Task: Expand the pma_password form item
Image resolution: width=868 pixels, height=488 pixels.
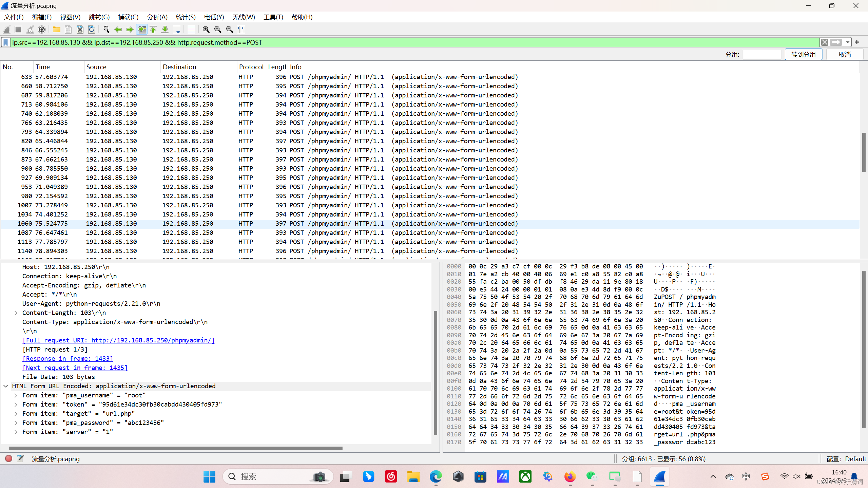Action: (x=16, y=423)
